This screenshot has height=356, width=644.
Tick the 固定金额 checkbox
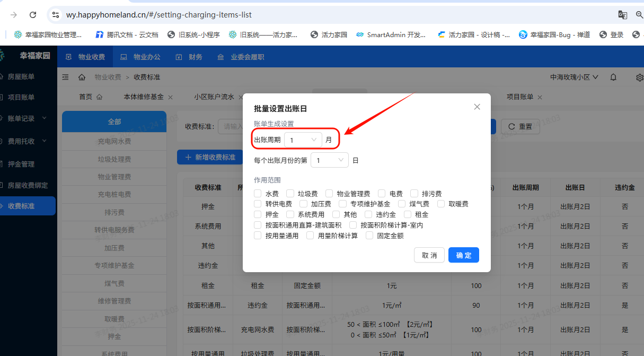pos(369,235)
